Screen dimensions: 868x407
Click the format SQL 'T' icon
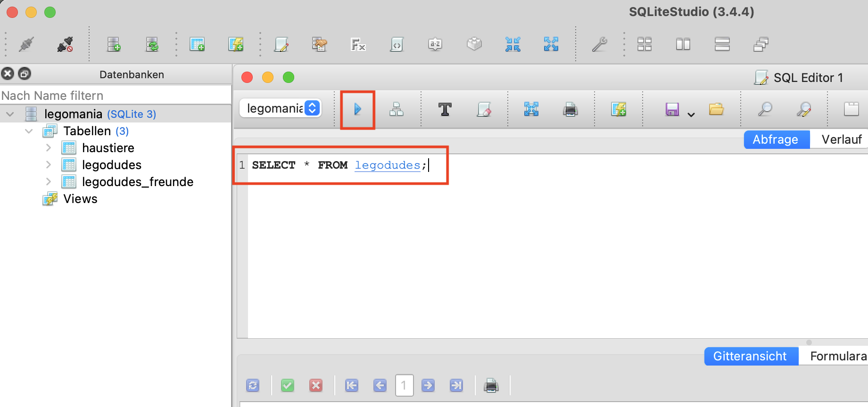tap(445, 109)
